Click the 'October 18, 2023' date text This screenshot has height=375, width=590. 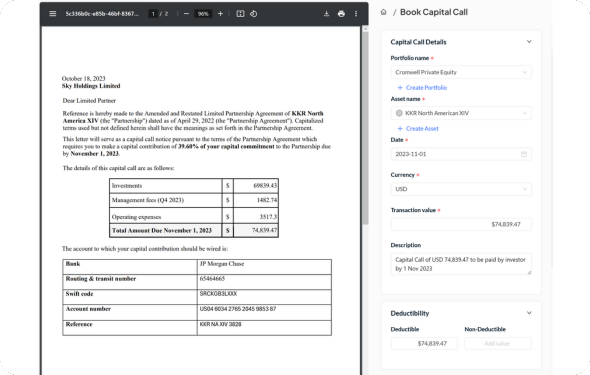click(x=84, y=79)
